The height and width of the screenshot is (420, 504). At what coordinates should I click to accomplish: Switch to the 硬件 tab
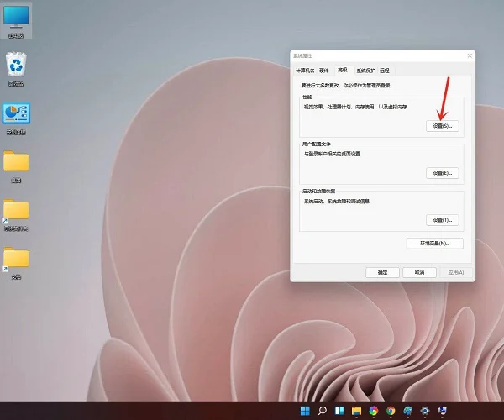[x=324, y=71]
